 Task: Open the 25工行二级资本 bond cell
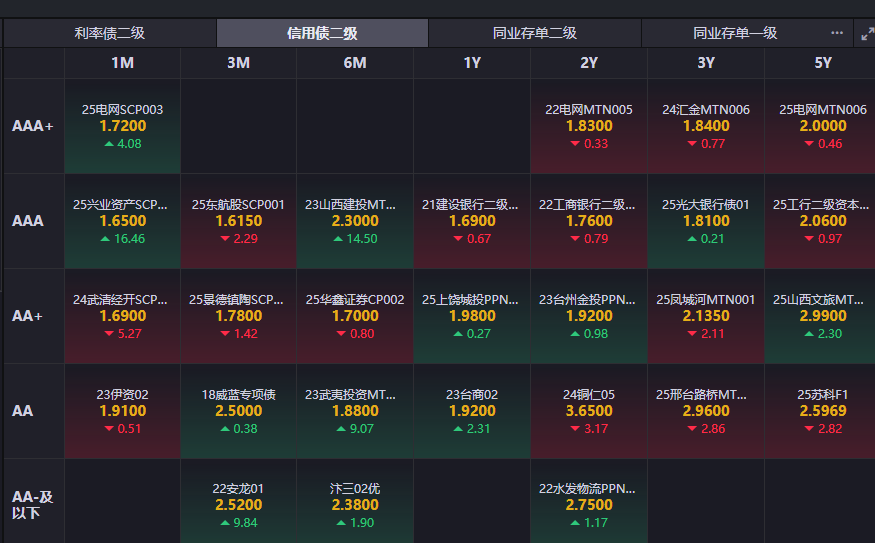[x=820, y=221]
